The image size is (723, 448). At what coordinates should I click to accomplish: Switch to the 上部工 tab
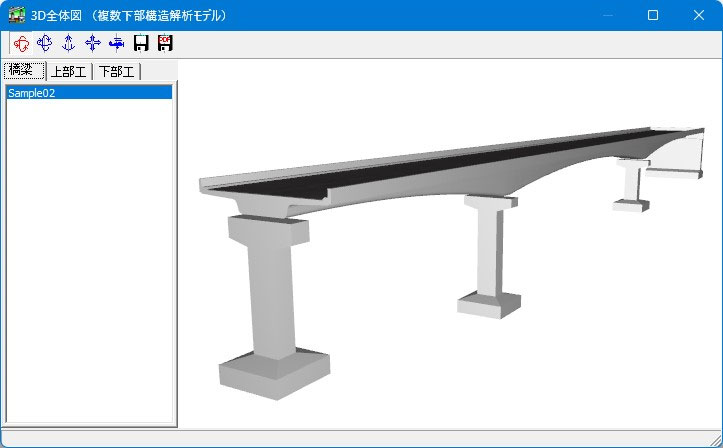point(69,71)
